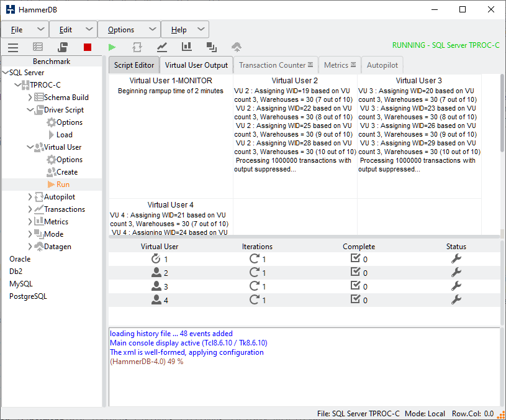Click the datagen upload-arrow toolbar icon
Screen dimensions: 506x420
(x=236, y=47)
